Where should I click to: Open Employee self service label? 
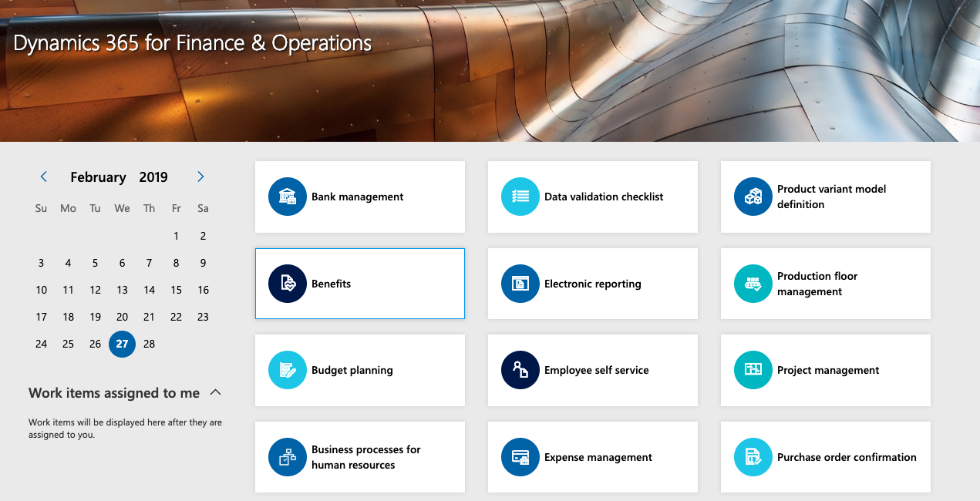tap(597, 370)
